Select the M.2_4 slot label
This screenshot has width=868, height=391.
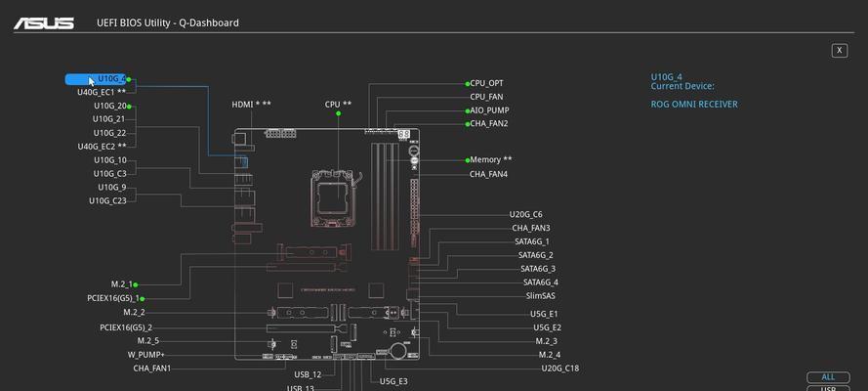[x=549, y=355]
